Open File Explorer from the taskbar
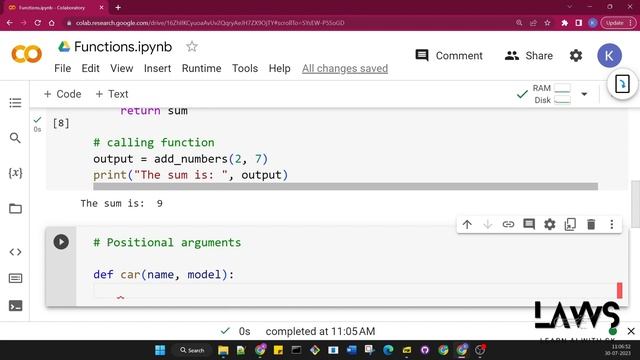 [x=223, y=350]
